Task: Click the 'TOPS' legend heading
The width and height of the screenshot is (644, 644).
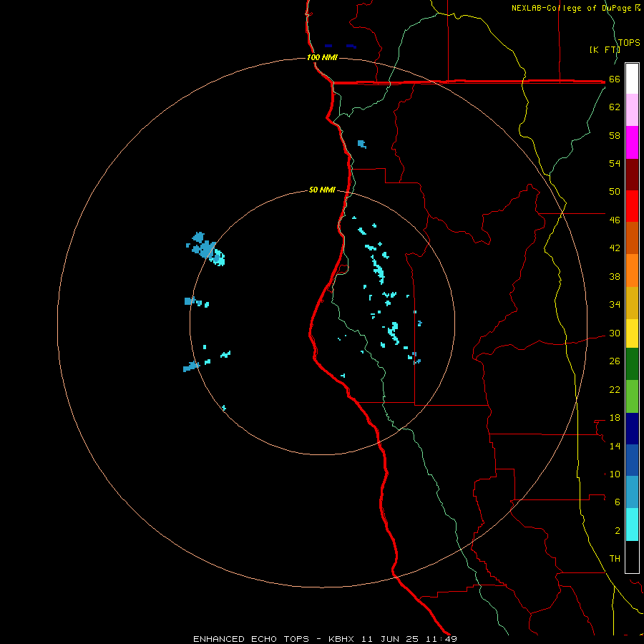Action: pos(629,43)
